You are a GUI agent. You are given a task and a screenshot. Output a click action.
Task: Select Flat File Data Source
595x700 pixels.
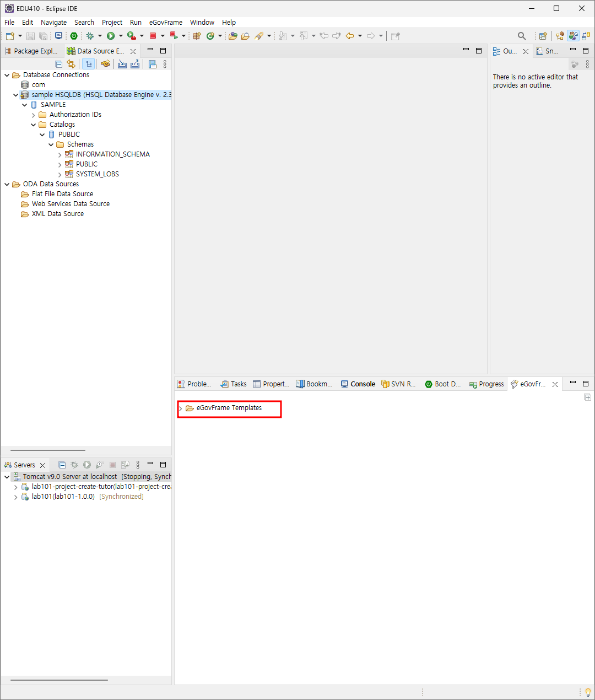(57, 194)
